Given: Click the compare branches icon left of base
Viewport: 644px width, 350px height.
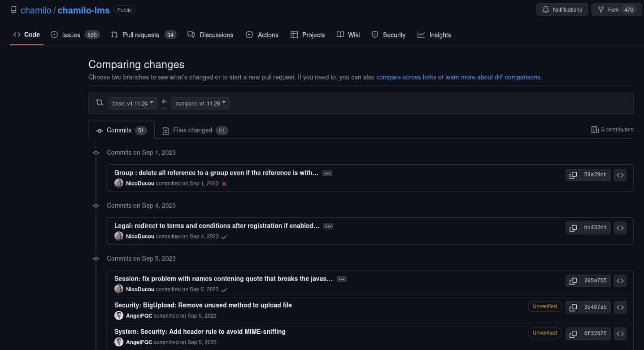Looking at the screenshot, I should [100, 103].
